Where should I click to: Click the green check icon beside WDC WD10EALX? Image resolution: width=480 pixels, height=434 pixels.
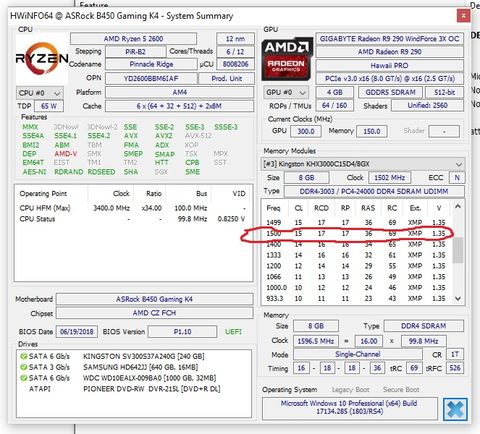(x=23, y=378)
